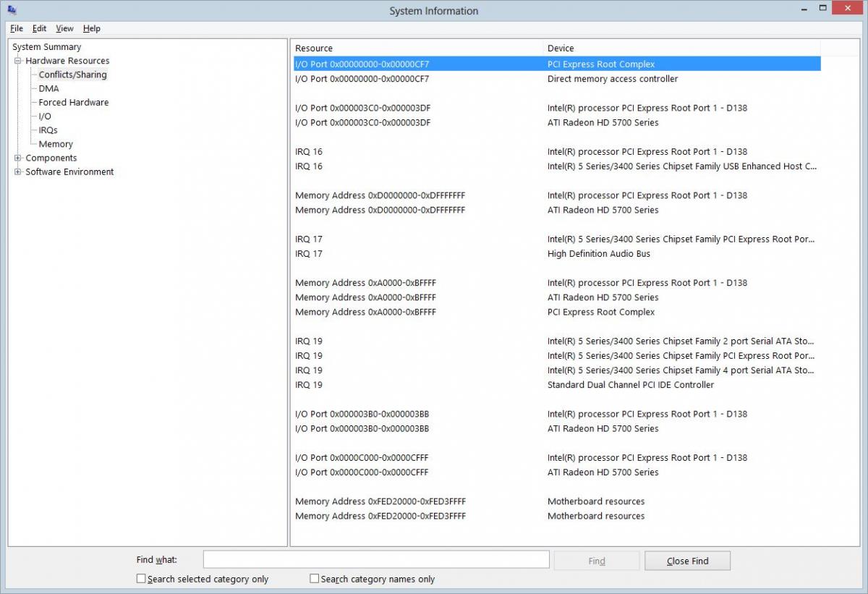
Task: Click IRQ 17 PCI Express Root Port row
Action: coord(556,239)
